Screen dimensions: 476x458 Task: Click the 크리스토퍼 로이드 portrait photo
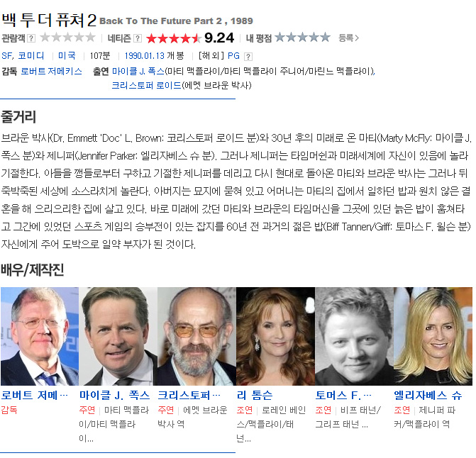click(x=197, y=336)
